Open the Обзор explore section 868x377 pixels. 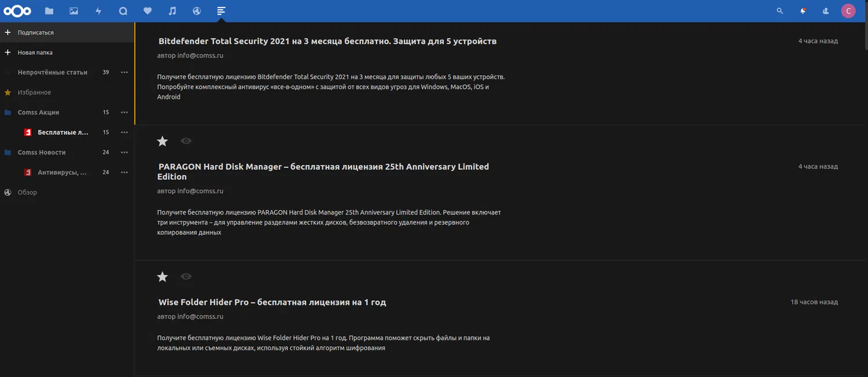pos(27,193)
